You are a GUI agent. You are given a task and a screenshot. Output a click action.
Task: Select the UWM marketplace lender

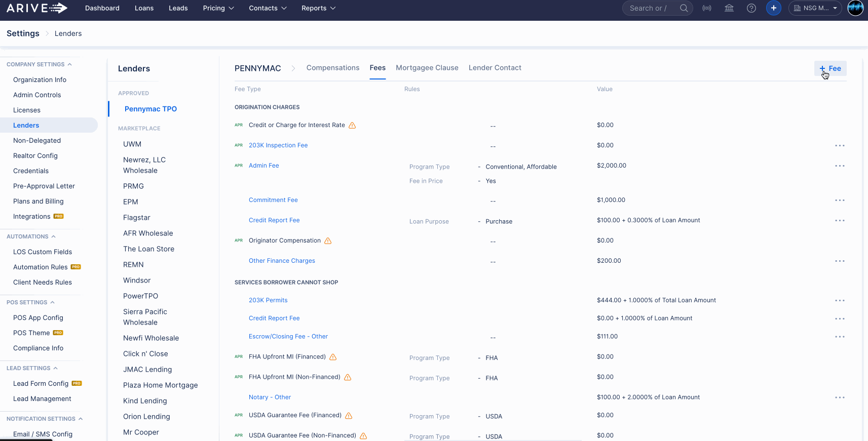click(x=132, y=144)
